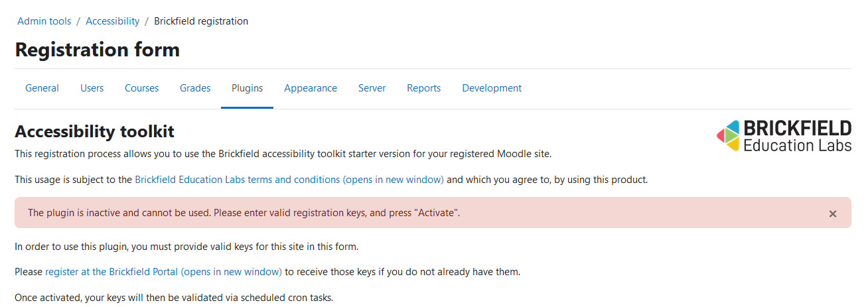Click the active Plugins tab

tap(247, 88)
